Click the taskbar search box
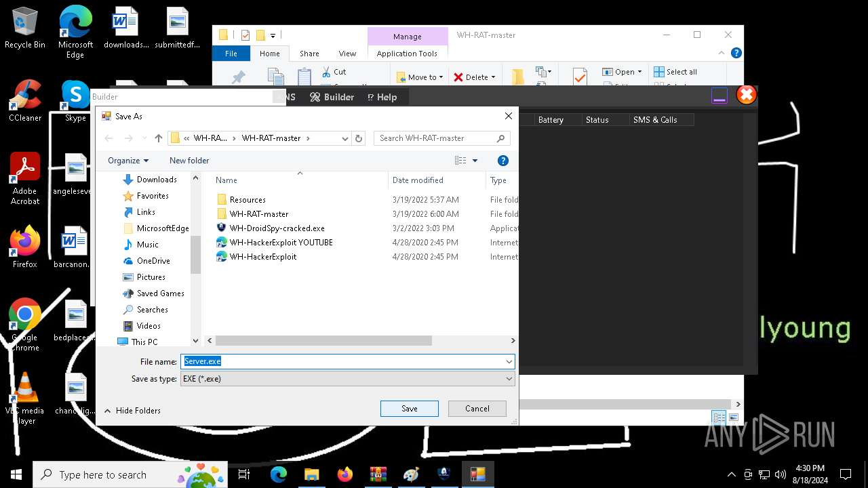Image resolution: width=868 pixels, height=488 pixels. [130, 474]
